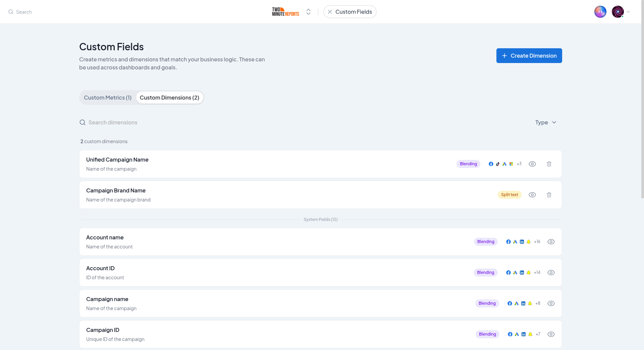Screen dimensions: 644x350
Task: Open the Account name title
Action: [105, 237]
